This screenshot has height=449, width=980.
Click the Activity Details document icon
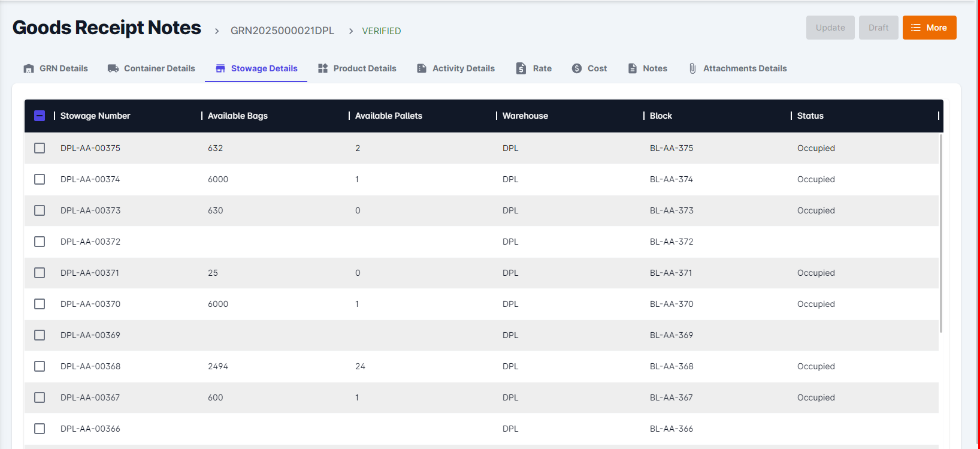422,68
